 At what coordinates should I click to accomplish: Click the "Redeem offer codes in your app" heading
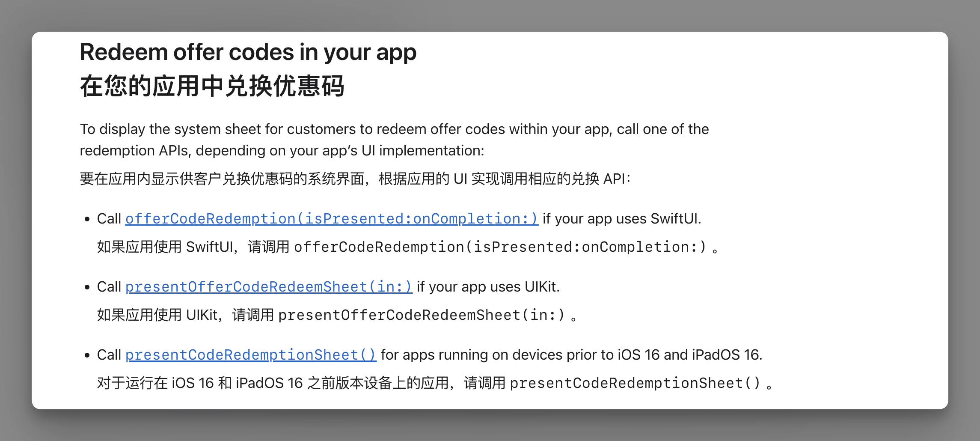coord(248,52)
